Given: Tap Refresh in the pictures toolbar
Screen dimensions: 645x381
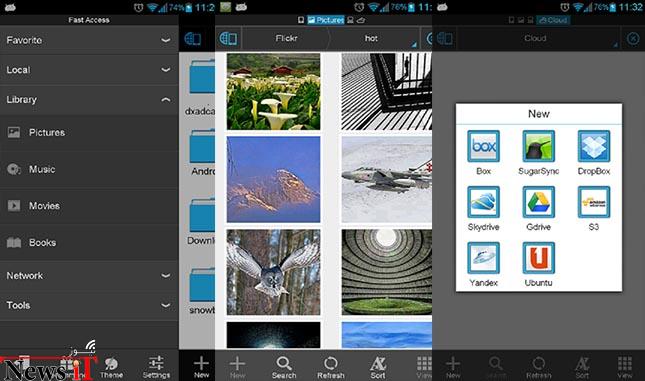Looking at the screenshot, I should point(331,367).
